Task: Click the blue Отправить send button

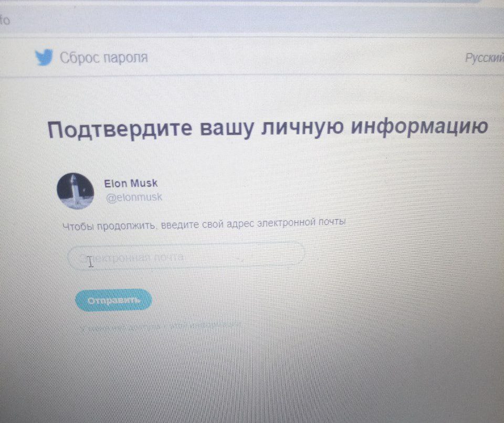Action: pos(113,300)
